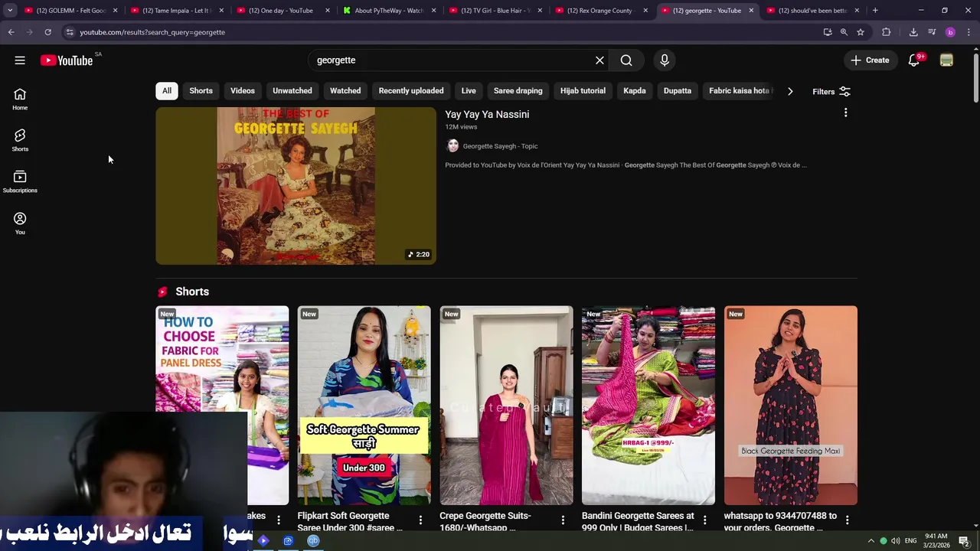Open the Soft Georgette Summer short thumbnail

tap(364, 406)
